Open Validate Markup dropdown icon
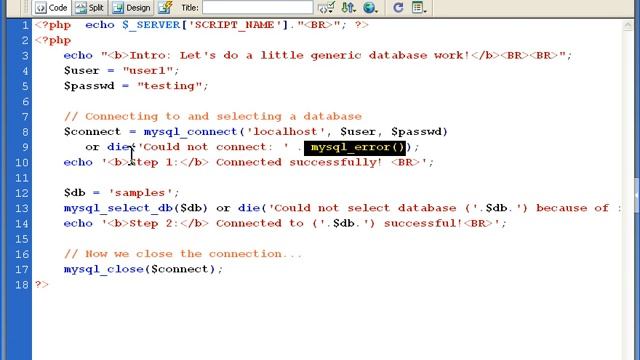Image resolution: width=640 pixels, height=360 pixels. tap(327, 7)
